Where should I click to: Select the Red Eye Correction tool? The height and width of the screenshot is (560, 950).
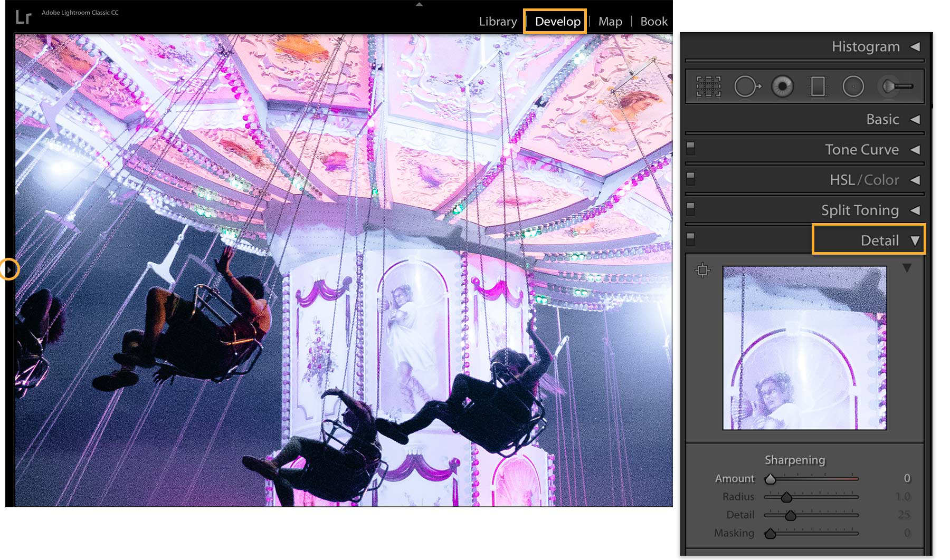click(x=782, y=86)
